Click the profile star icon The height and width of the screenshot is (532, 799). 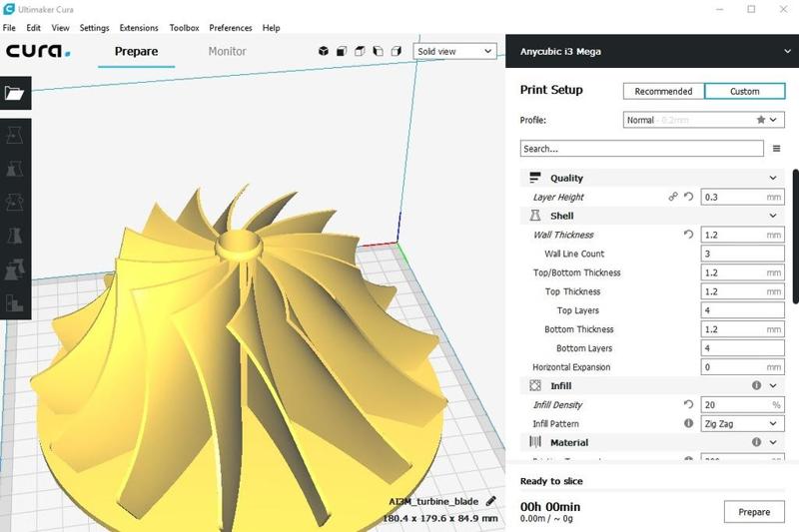[761, 120]
